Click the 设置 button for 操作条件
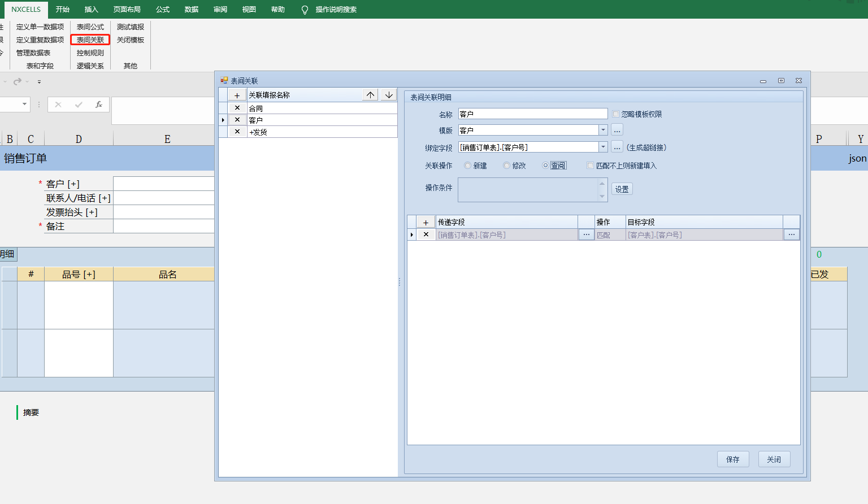 (x=622, y=189)
